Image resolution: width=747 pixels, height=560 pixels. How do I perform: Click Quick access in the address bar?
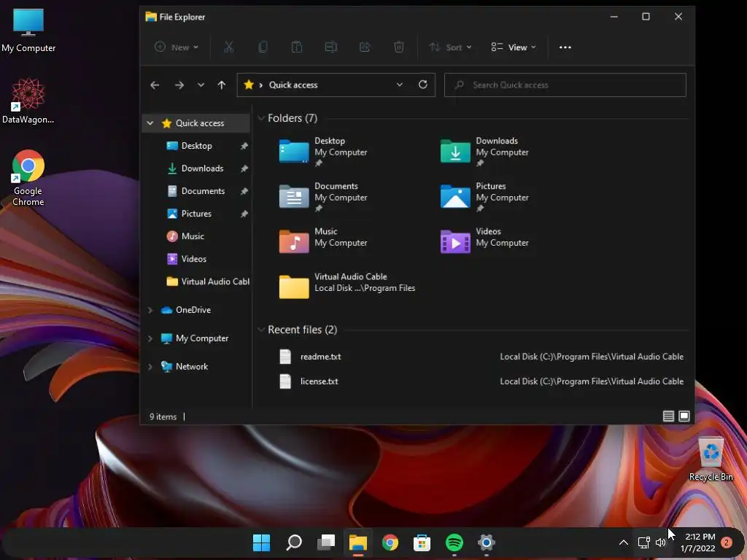[293, 85]
